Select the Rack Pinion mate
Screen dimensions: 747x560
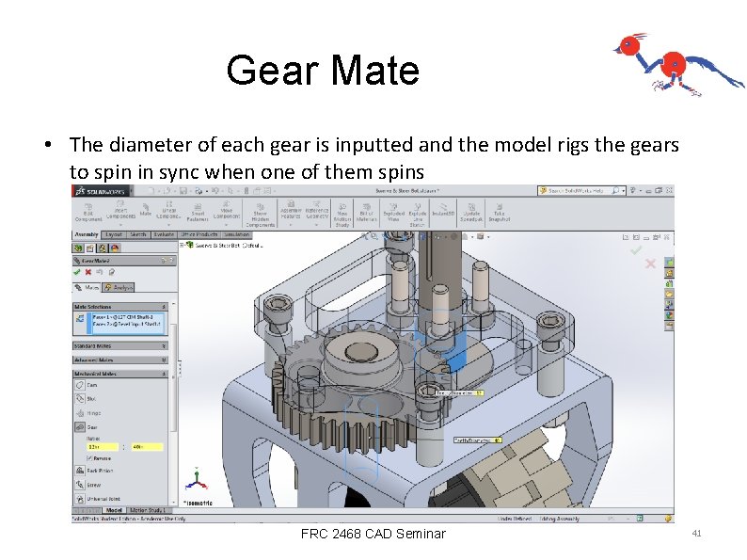click(x=94, y=471)
